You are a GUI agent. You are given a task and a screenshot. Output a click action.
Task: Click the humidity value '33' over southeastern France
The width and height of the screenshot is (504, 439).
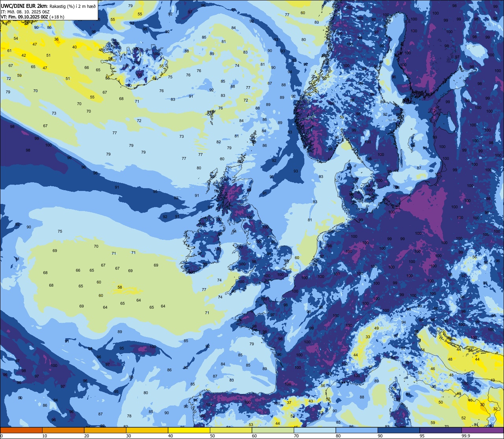[368, 337]
